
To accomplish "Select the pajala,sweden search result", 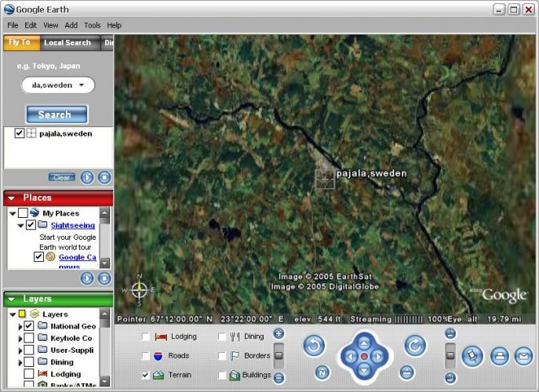I will point(66,134).
